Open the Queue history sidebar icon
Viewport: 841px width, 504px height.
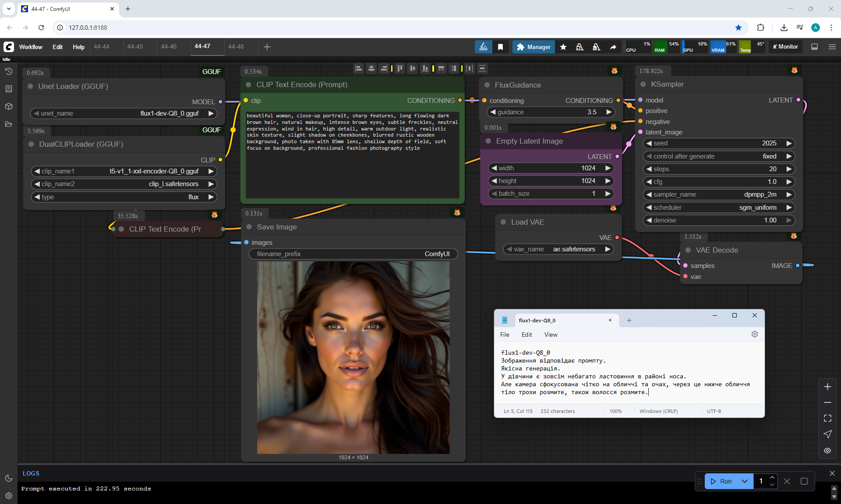click(8, 71)
